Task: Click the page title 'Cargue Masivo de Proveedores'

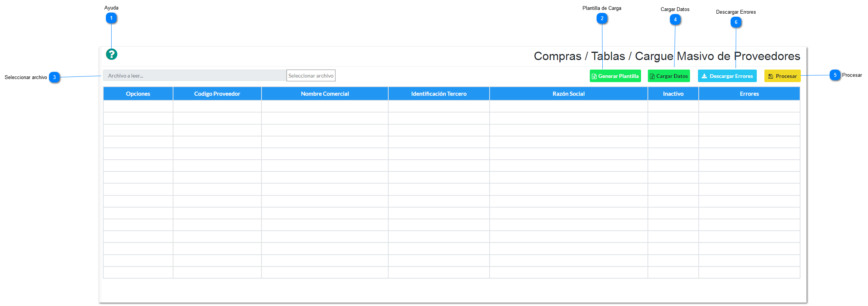Action: [718, 56]
